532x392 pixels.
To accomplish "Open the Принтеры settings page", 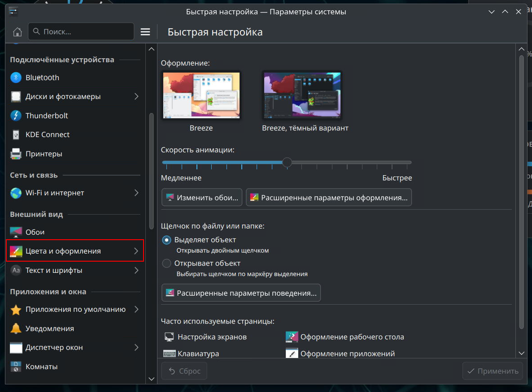I will tap(44, 154).
